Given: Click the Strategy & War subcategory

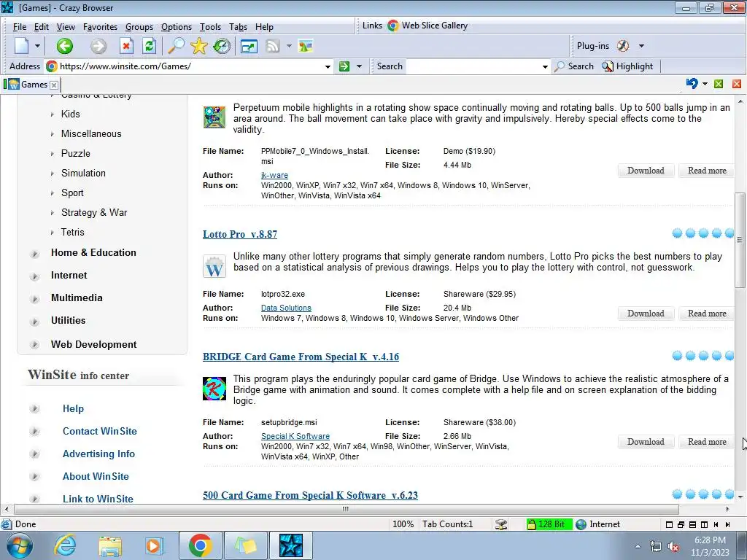Looking at the screenshot, I should [94, 212].
